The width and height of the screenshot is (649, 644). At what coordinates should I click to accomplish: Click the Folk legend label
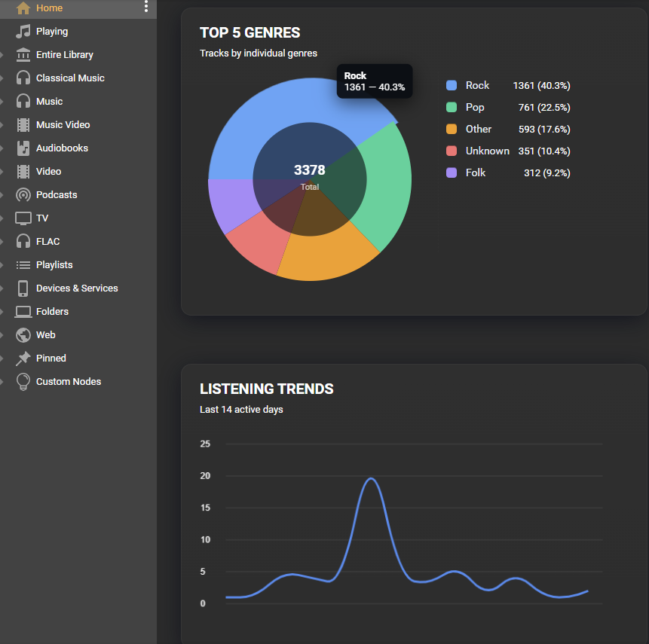point(475,173)
